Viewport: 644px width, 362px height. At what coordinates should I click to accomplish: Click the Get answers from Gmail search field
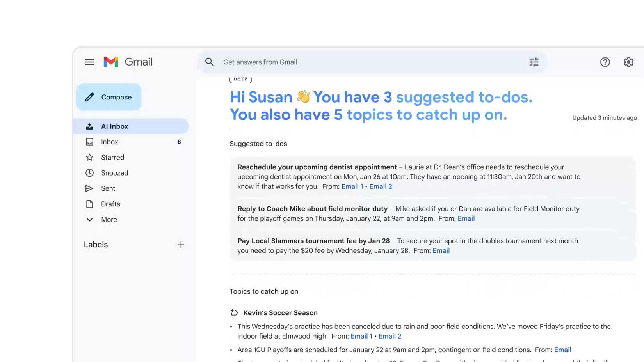(x=260, y=62)
